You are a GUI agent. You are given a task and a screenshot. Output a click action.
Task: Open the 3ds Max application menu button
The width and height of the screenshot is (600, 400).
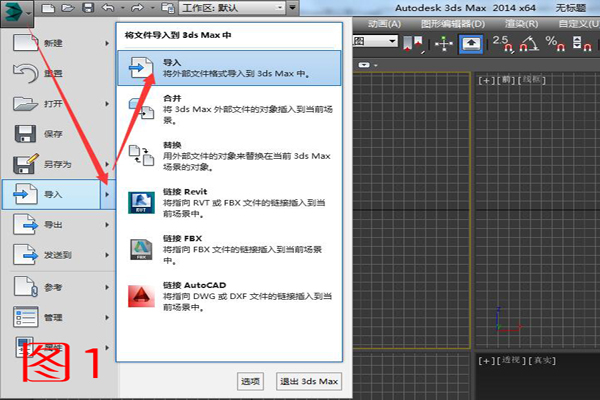tap(17, 13)
